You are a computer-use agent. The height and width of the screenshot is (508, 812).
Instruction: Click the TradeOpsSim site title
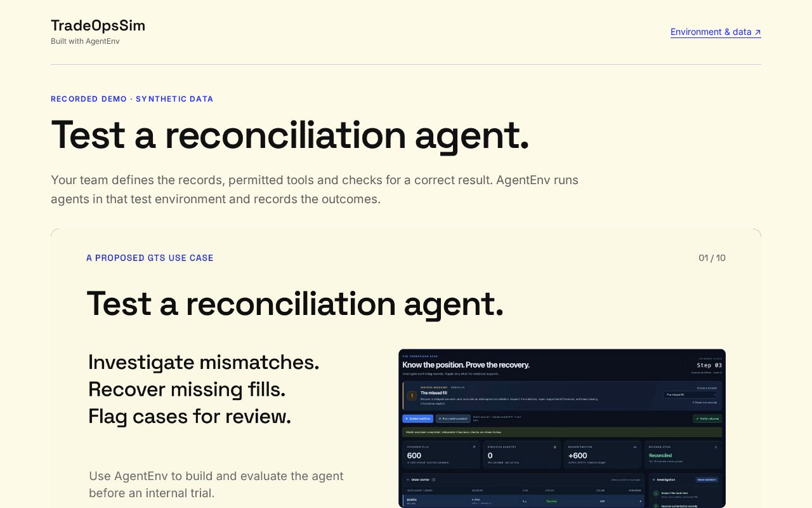98,25
